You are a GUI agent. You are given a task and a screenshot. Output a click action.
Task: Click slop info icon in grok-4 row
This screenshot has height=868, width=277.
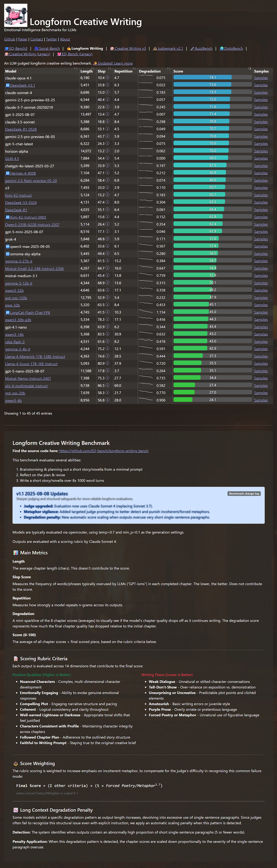click(x=108, y=239)
